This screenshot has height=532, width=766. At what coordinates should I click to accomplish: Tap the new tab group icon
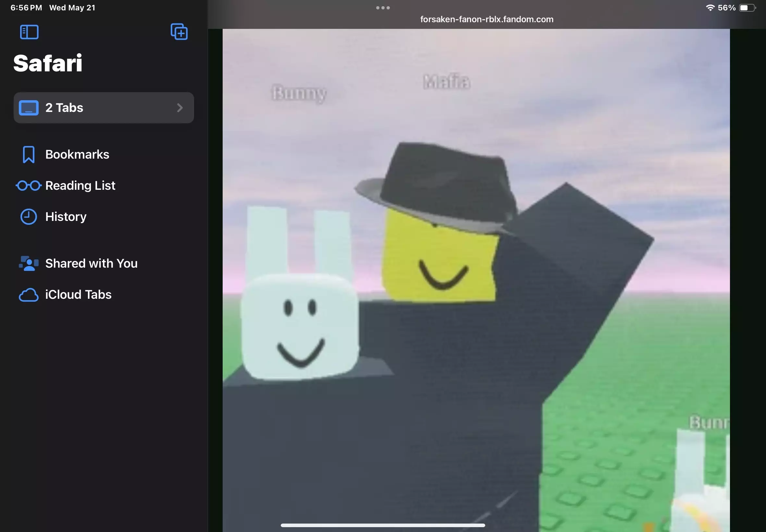(x=179, y=32)
